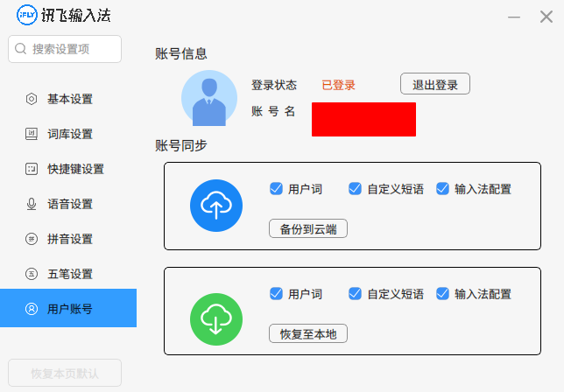564x392 pixels.
Task: Click the search magnifier icon
Action: (x=20, y=49)
